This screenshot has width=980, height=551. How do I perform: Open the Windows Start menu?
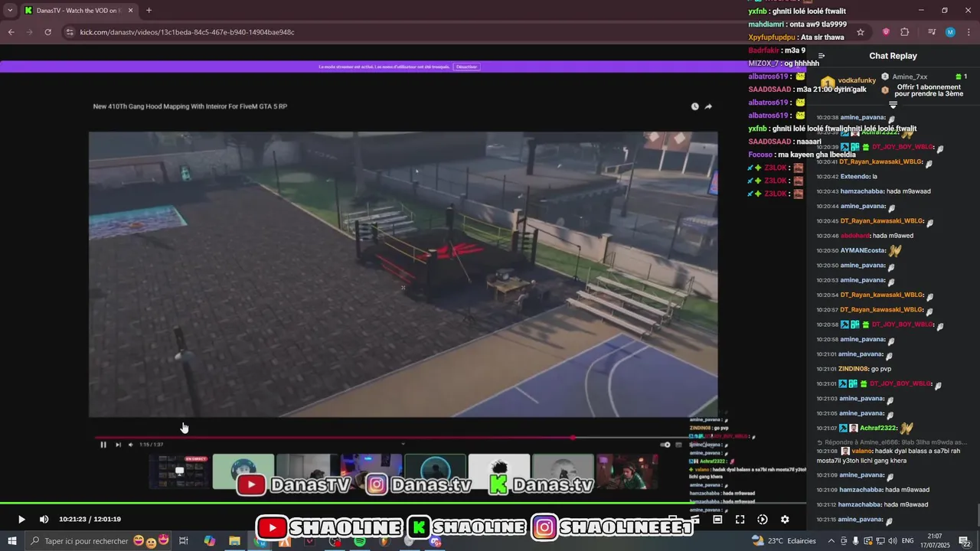click(11, 541)
